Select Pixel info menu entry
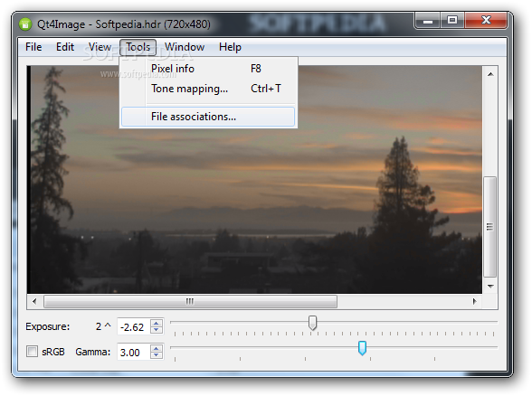This screenshot has height=396, width=532. click(208, 69)
